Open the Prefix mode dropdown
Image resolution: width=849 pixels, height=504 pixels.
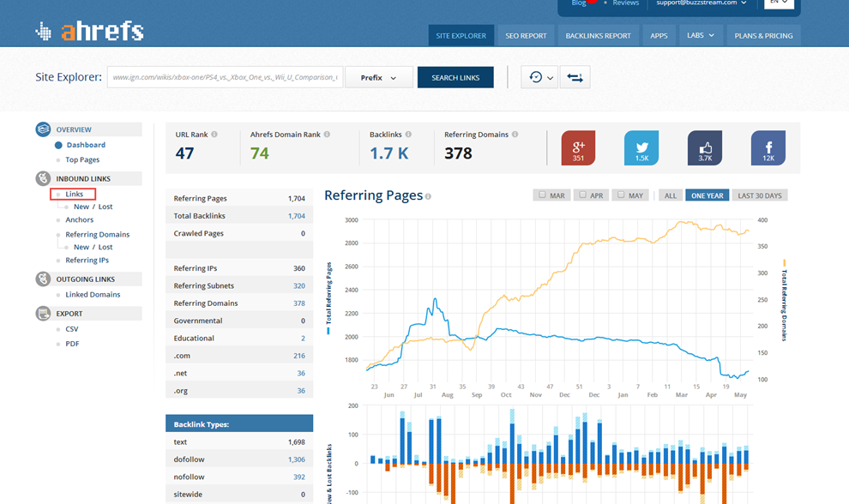click(x=377, y=76)
